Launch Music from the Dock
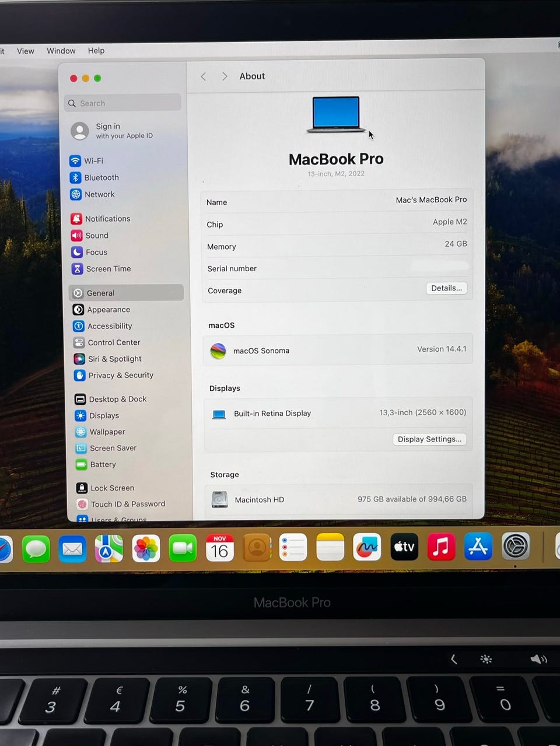 (x=441, y=547)
